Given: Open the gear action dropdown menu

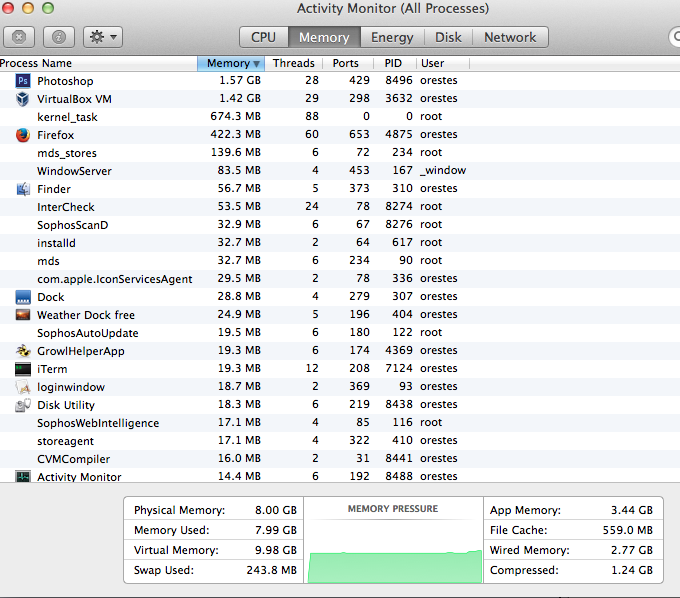Looking at the screenshot, I should [x=103, y=37].
